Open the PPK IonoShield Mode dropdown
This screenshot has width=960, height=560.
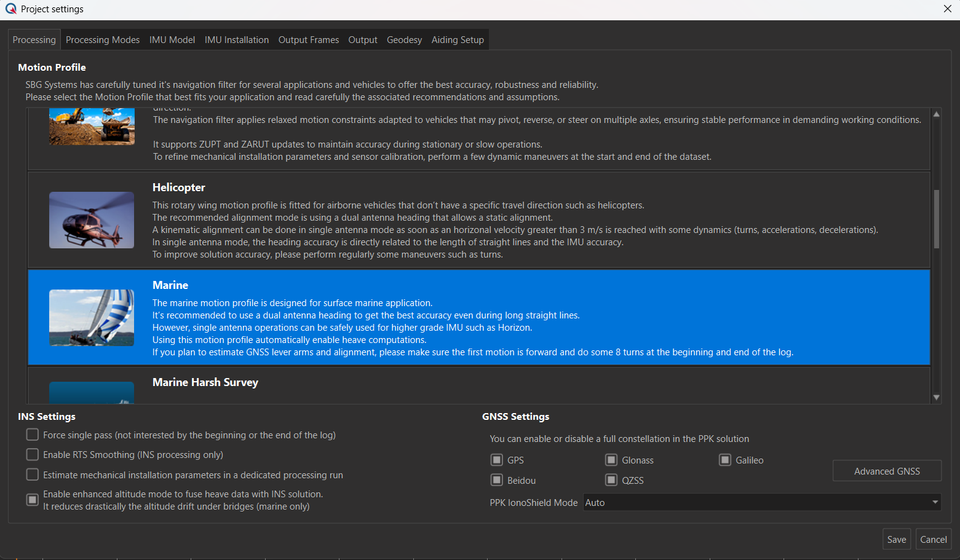(x=762, y=503)
